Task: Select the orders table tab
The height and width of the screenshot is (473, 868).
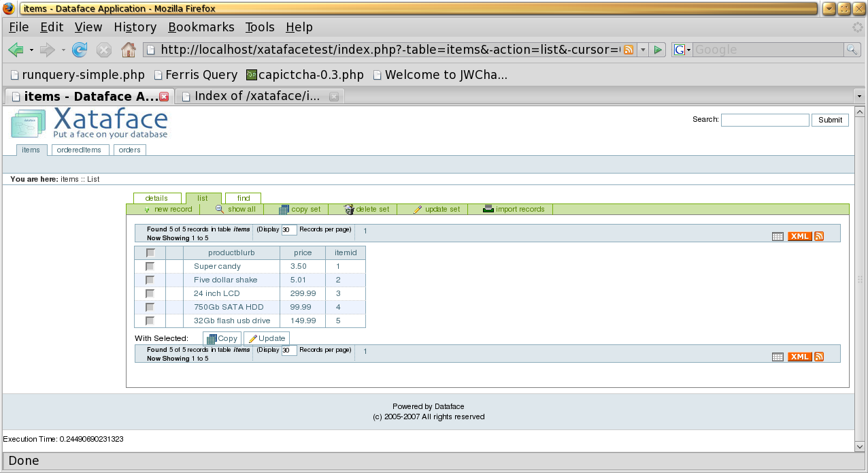Action: coord(129,150)
